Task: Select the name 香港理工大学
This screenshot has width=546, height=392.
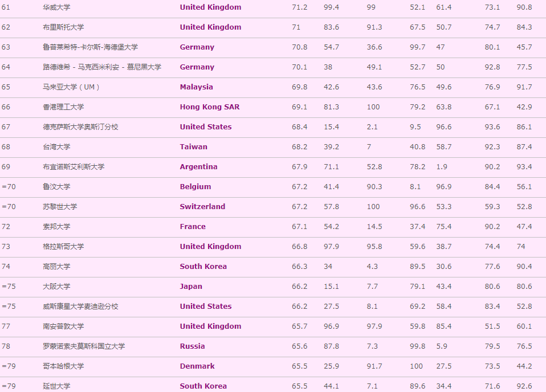Action: (63, 107)
